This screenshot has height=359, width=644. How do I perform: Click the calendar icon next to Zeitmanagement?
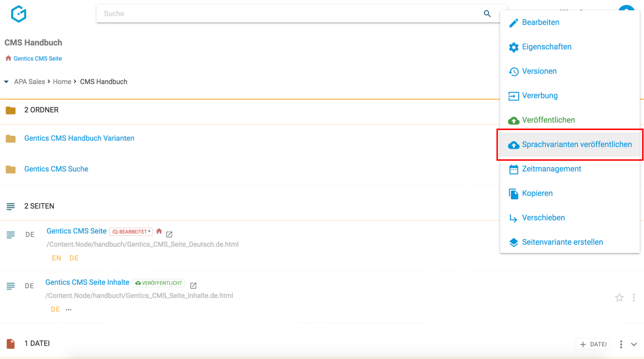(513, 169)
